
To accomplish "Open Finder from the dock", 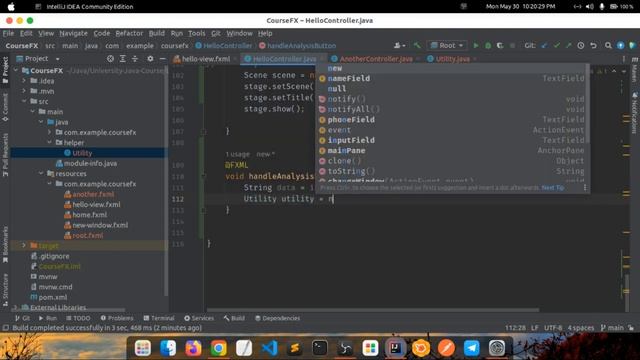I will [x=168, y=348].
